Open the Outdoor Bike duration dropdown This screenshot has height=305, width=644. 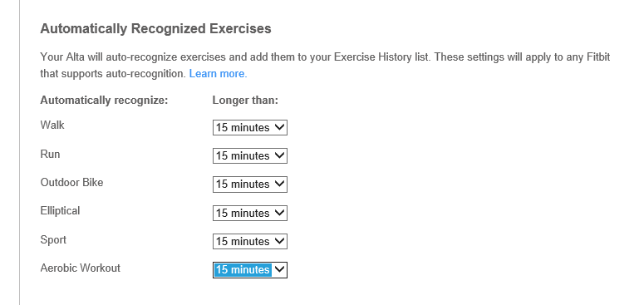point(250,184)
